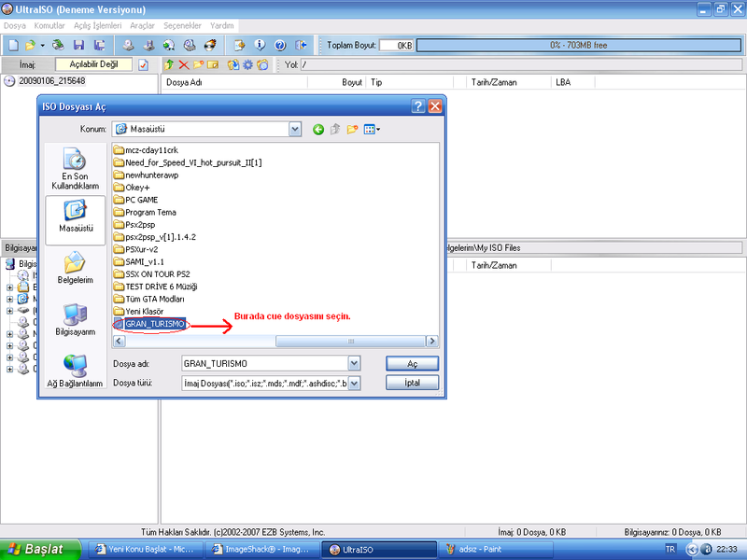Click the Save As toolbar icon
Viewport: 747px width, 560px height.
pyautogui.click(x=100, y=45)
